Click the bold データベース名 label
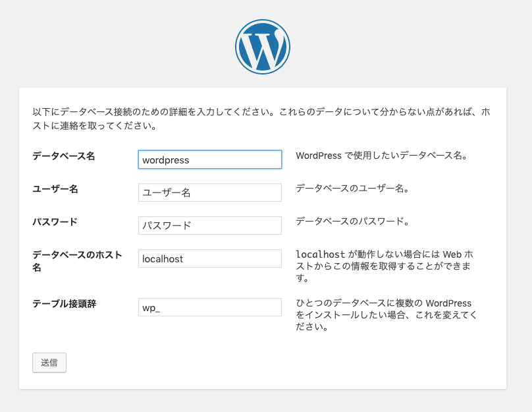Screen dimensions: 532x412 tap(64, 156)
